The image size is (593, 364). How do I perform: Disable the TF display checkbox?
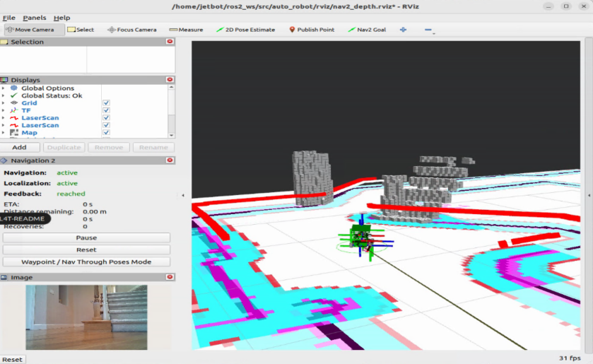(x=106, y=110)
